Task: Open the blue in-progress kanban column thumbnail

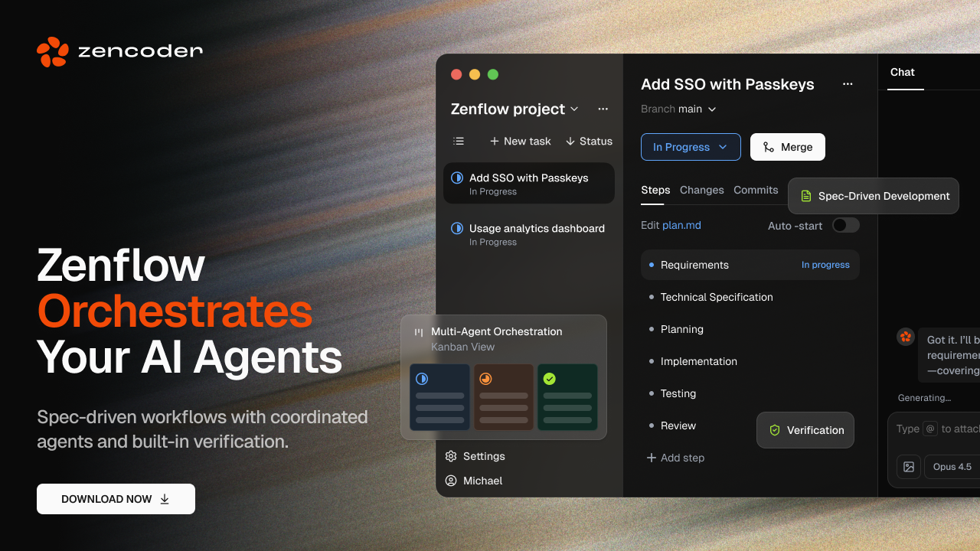Action: [439, 397]
